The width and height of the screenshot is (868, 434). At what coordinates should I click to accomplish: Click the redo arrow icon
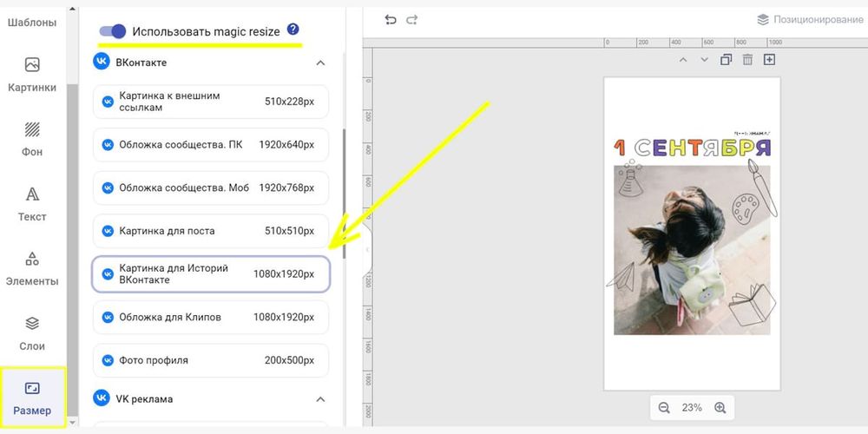click(x=412, y=19)
